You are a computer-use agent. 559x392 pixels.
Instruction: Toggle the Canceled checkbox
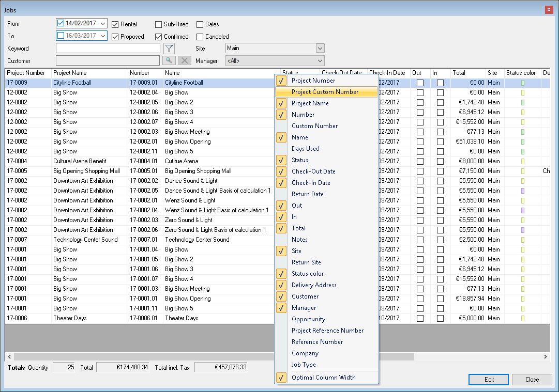point(200,37)
